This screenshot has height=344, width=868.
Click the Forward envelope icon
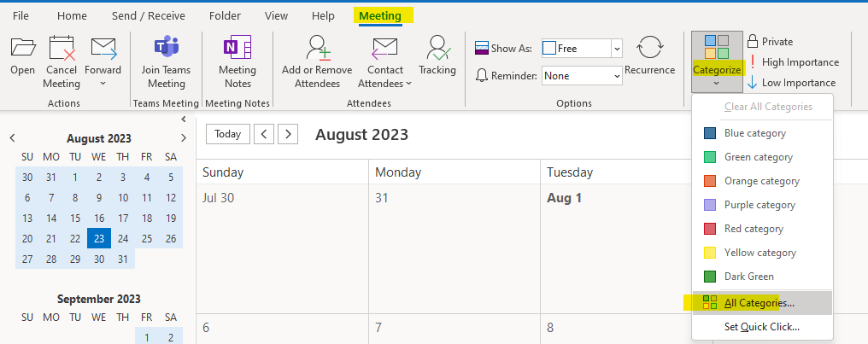point(103,48)
